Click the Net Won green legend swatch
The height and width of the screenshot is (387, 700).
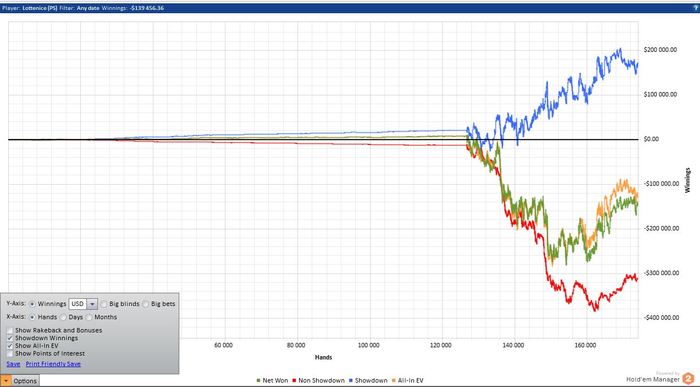tap(258, 381)
